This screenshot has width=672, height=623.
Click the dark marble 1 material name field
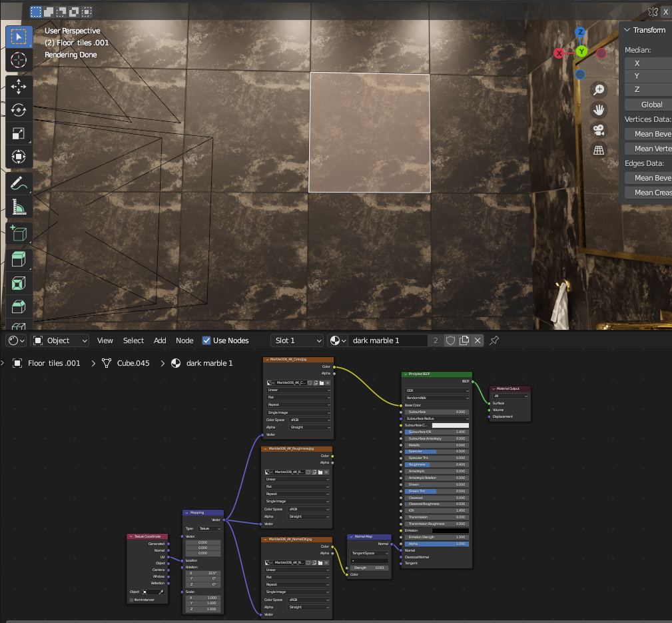tap(388, 340)
